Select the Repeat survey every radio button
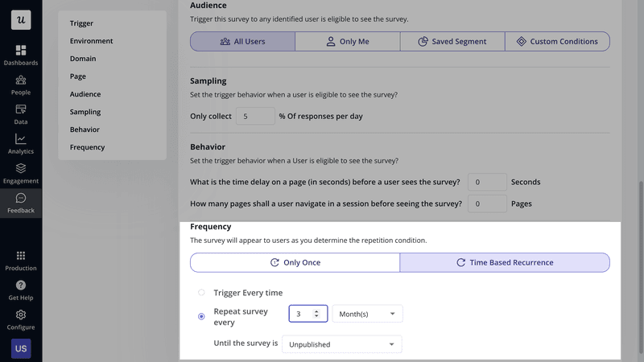The image size is (644, 362). pyautogui.click(x=201, y=316)
